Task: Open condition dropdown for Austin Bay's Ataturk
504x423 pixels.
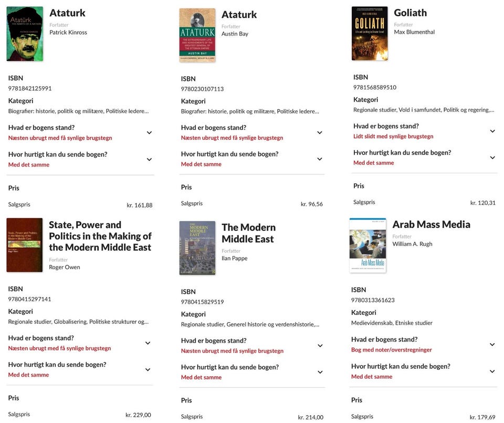Action: point(320,133)
